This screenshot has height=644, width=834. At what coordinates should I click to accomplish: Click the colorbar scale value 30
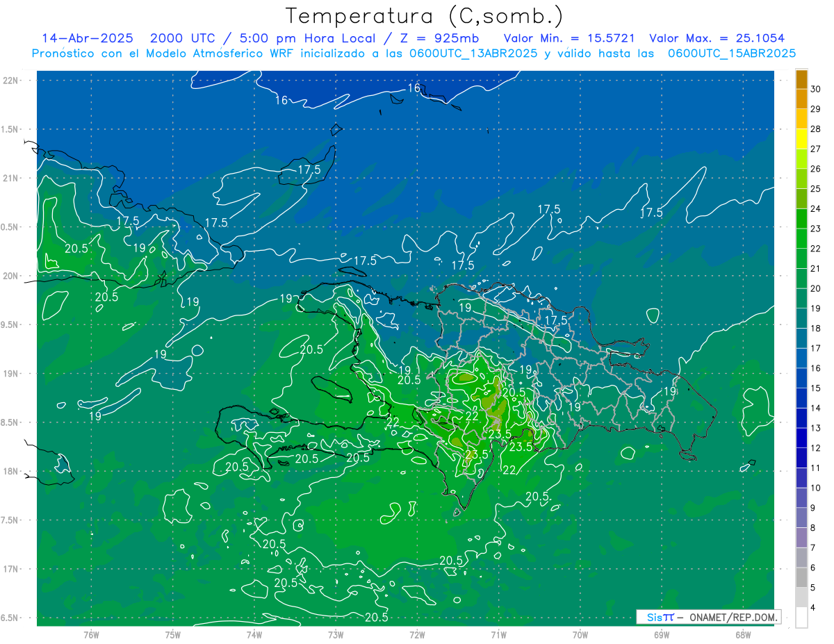click(x=816, y=89)
